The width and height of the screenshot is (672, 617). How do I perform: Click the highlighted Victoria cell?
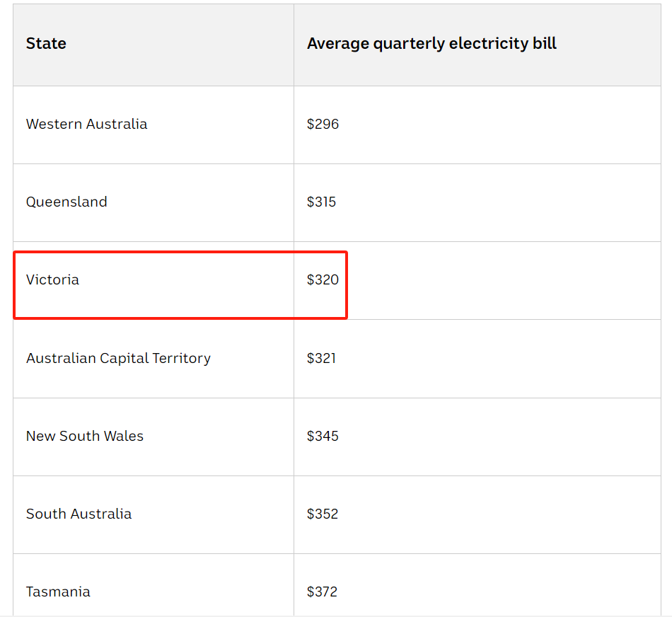point(52,279)
